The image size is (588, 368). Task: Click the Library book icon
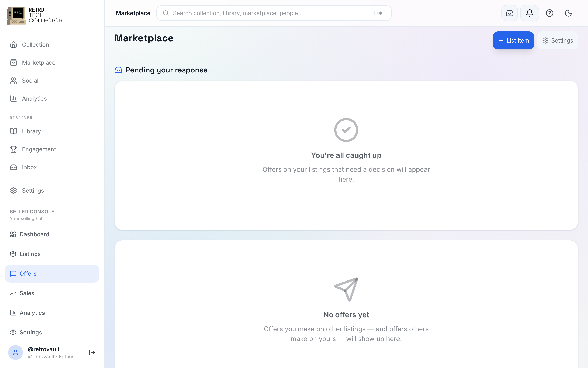click(x=13, y=131)
